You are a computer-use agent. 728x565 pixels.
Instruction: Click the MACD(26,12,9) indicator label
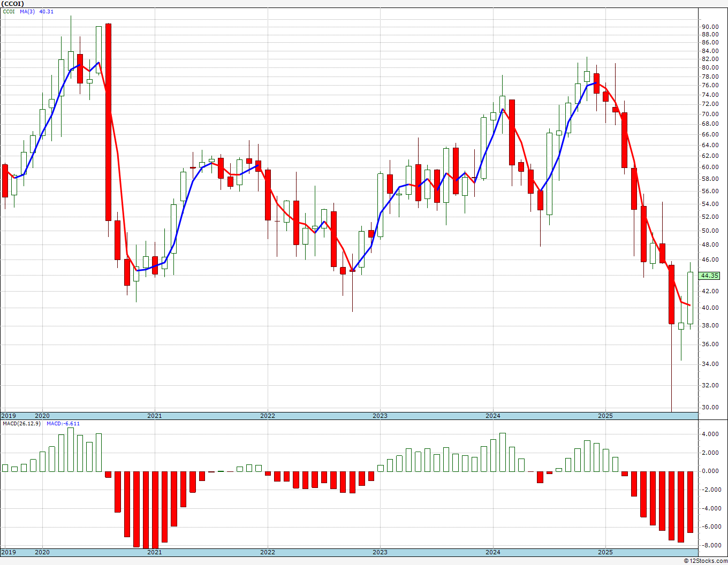tap(22, 423)
